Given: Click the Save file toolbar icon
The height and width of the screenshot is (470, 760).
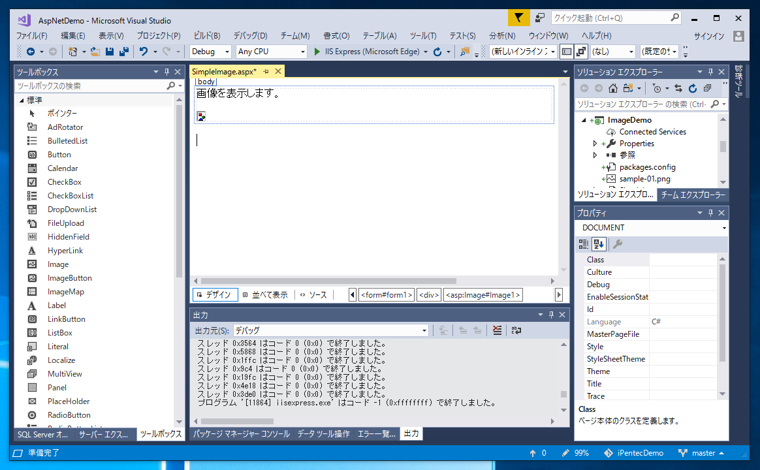Looking at the screenshot, I should tap(110, 51).
